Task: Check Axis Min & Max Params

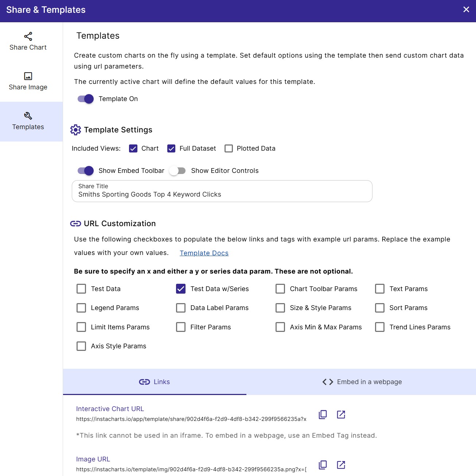Action: [280, 327]
